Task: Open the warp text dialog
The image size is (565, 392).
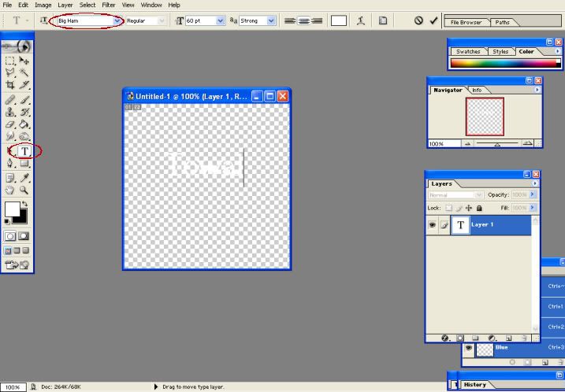Action: pos(361,21)
